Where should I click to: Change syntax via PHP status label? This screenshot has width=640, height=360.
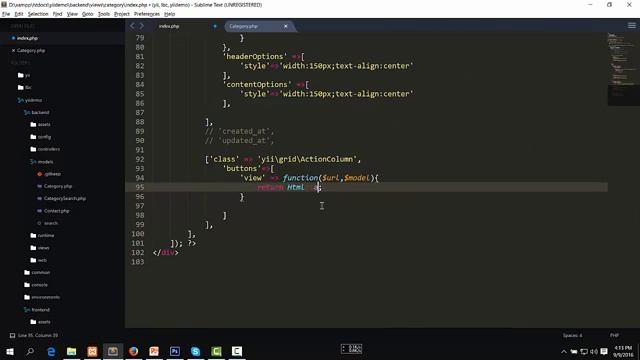click(x=614, y=336)
